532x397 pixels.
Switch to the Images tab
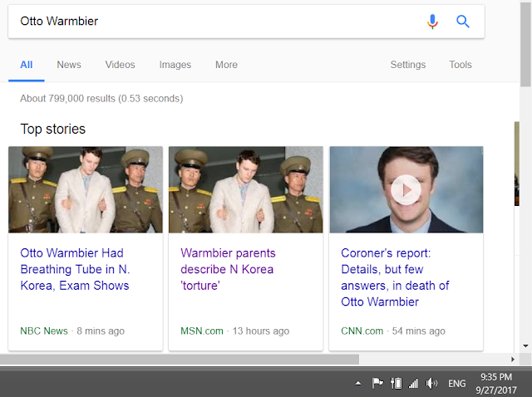175,65
